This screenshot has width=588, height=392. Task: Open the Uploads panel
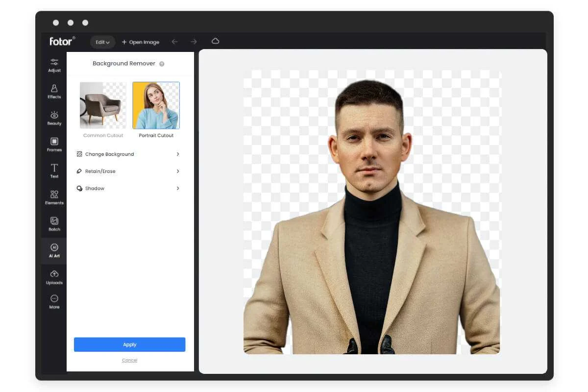[x=54, y=277]
